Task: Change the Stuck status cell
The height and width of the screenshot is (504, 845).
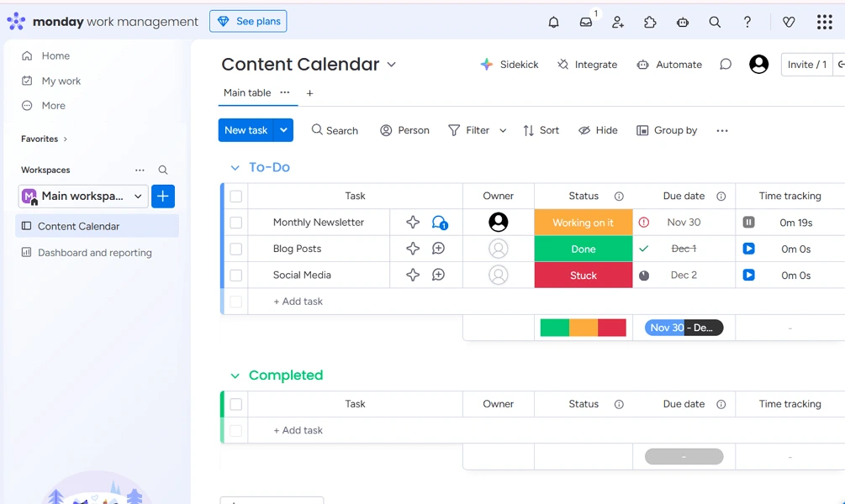Action: tap(584, 276)
